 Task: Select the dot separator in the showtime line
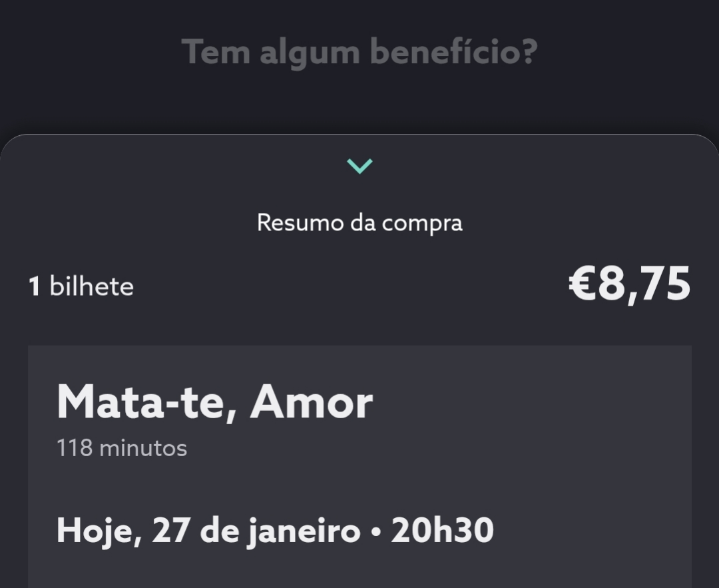pyautogui.click(x=375, y=530)
